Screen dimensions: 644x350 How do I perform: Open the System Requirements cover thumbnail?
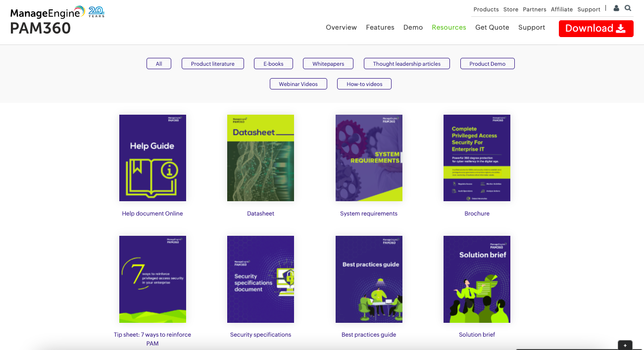[369, 158]
